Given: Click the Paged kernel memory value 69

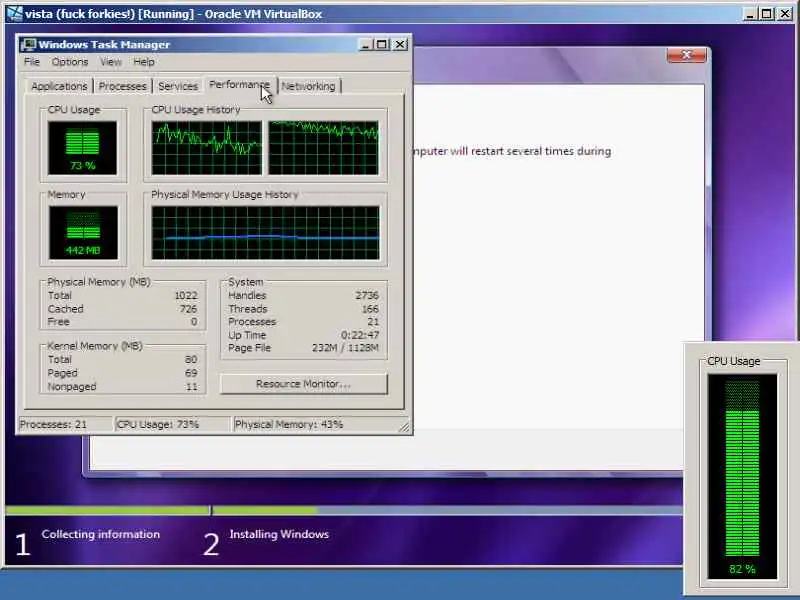Looking at the screenshot, I should point(191,373).
